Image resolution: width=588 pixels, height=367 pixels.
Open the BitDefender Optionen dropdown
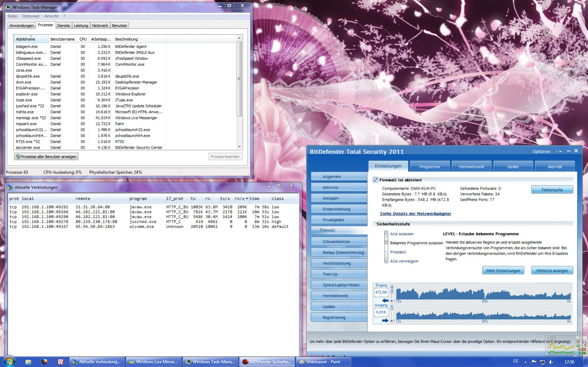coord(560,151)
